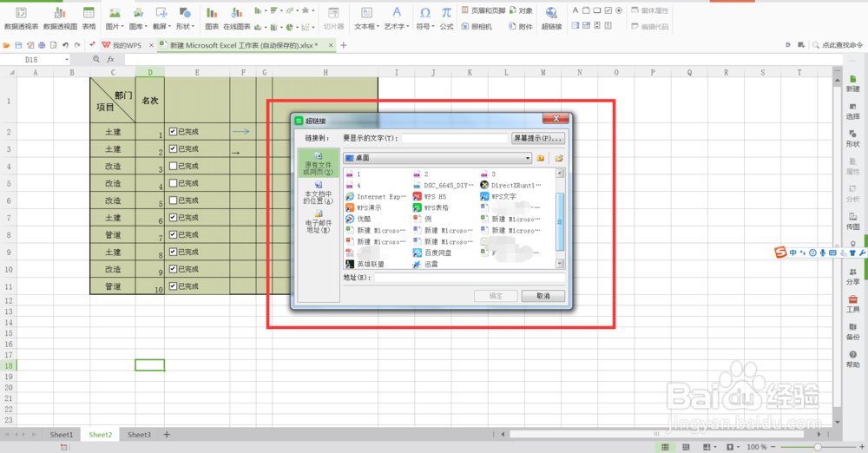The width and height of the screenshot is (868, 453).
Task: Open a new document tab with plus
Action: tap(343, 45)
